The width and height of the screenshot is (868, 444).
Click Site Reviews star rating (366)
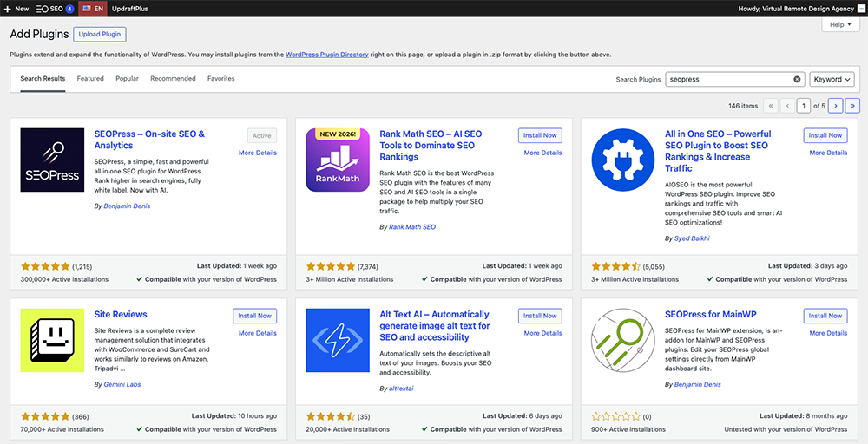45,416
